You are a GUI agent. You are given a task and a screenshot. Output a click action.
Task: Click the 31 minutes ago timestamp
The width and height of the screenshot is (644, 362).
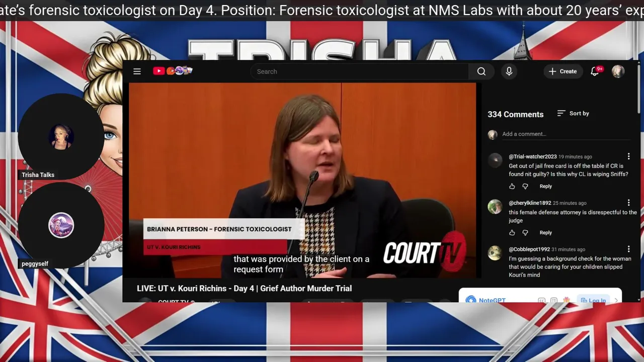[568, 249]
